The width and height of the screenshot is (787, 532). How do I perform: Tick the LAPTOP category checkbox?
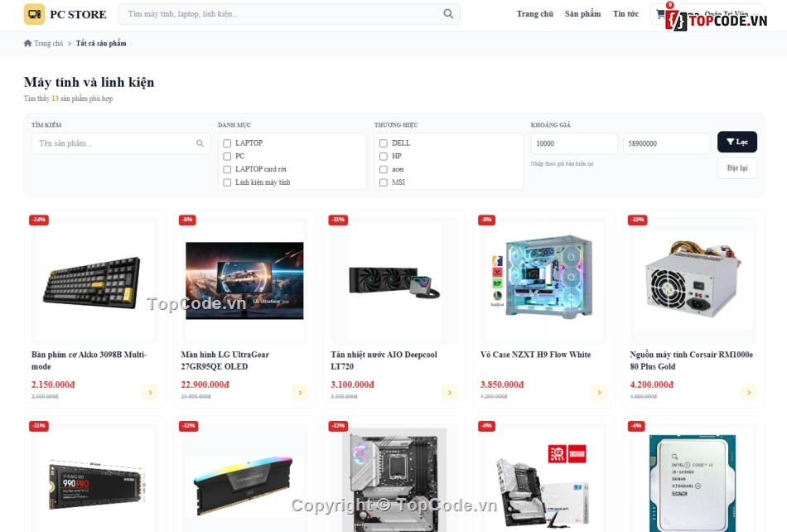[x=227, y=143]
